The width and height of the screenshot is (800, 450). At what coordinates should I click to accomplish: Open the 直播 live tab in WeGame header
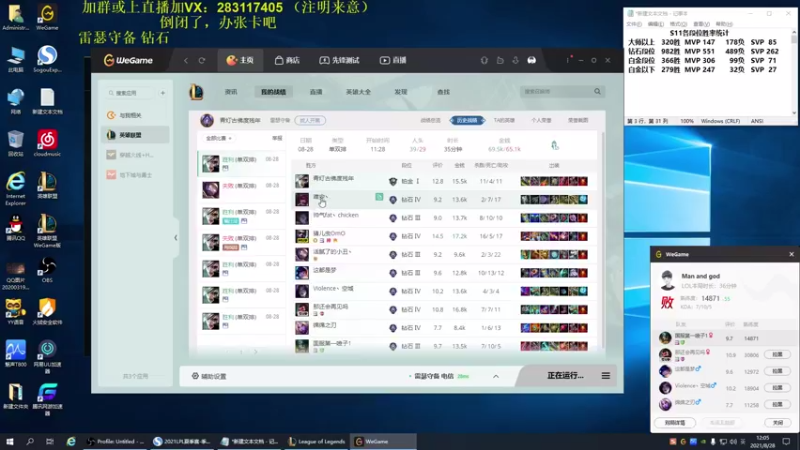click(393, 60)
